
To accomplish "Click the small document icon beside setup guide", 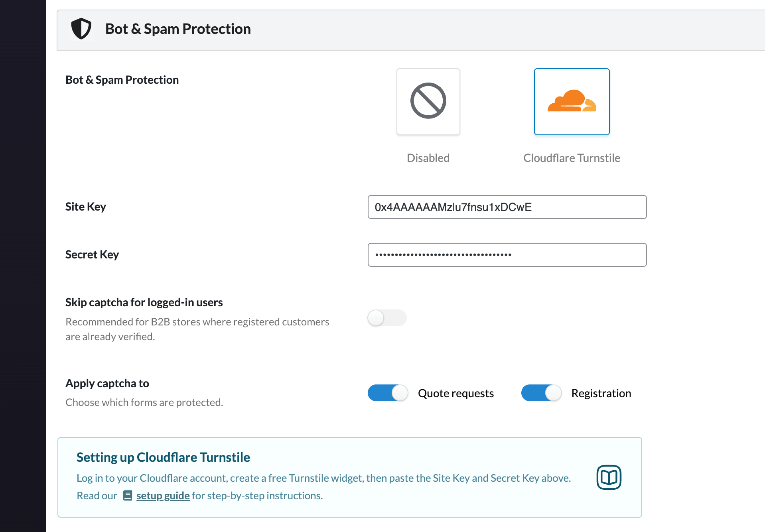I will tap(128, 495).
